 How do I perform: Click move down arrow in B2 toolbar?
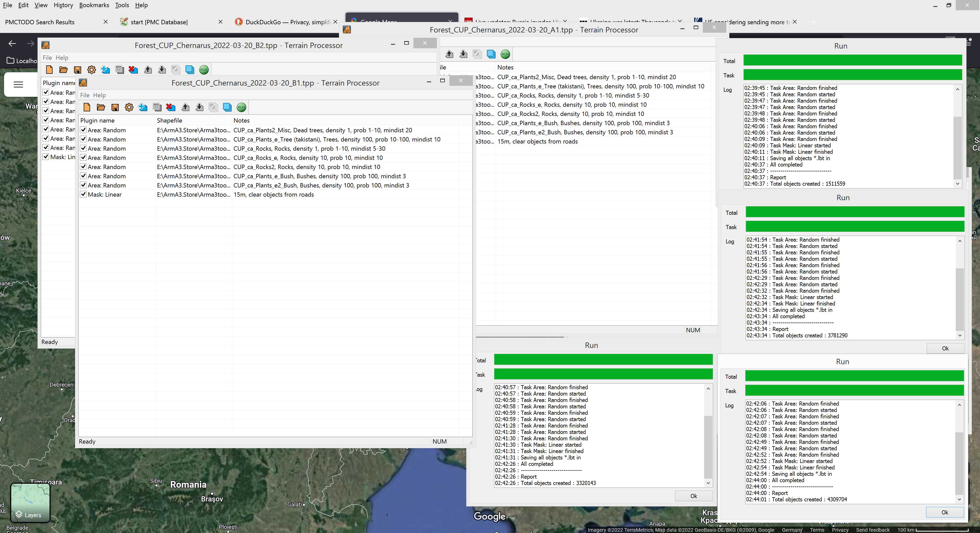pyautogui.click(x=162, y=70)
